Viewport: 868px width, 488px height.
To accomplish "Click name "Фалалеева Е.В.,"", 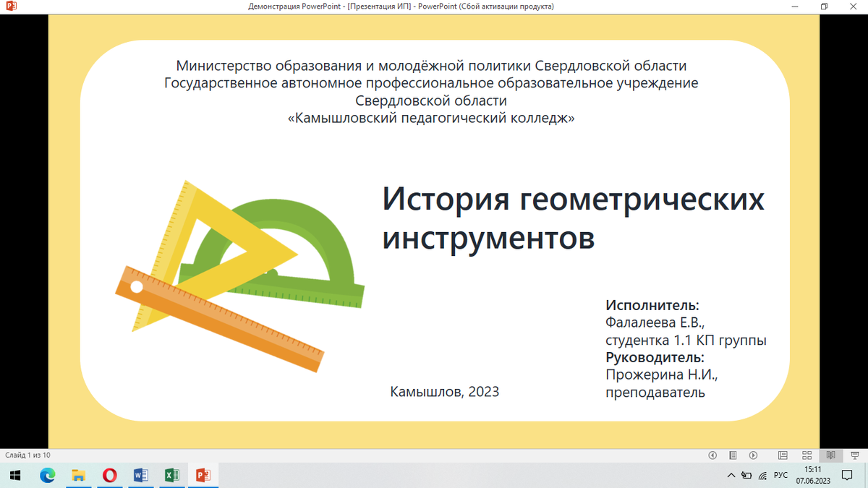I will [x=654, y=322].
